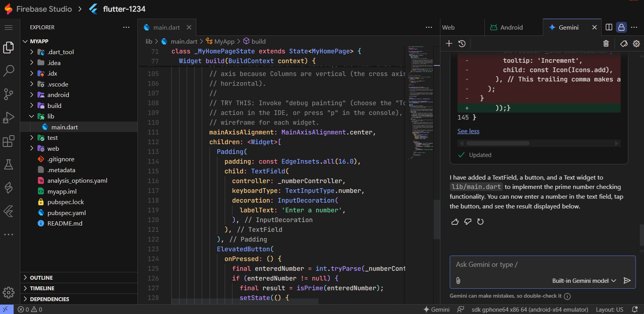644x314 pixels.
Task: Open Gemini chat settings gear
Action: pos(636,44)
